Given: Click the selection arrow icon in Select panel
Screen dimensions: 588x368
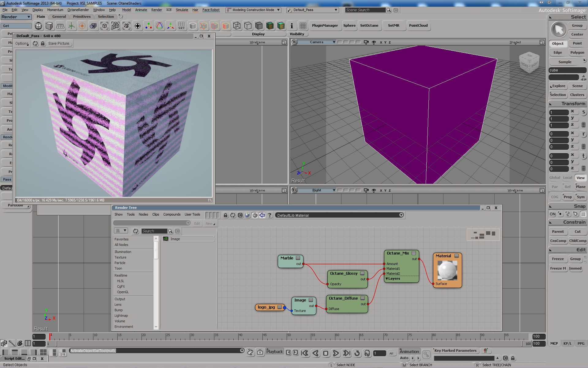Looking at the screenshot, I should [x=559, y=30].
